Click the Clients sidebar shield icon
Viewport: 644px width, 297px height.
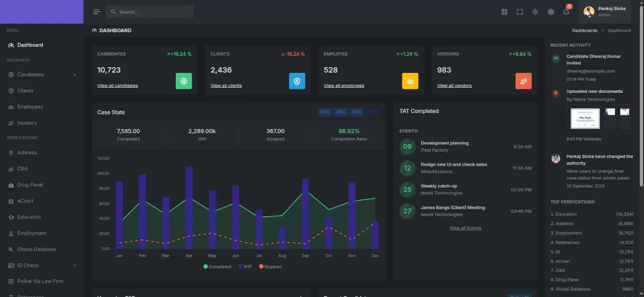point(11,91)
